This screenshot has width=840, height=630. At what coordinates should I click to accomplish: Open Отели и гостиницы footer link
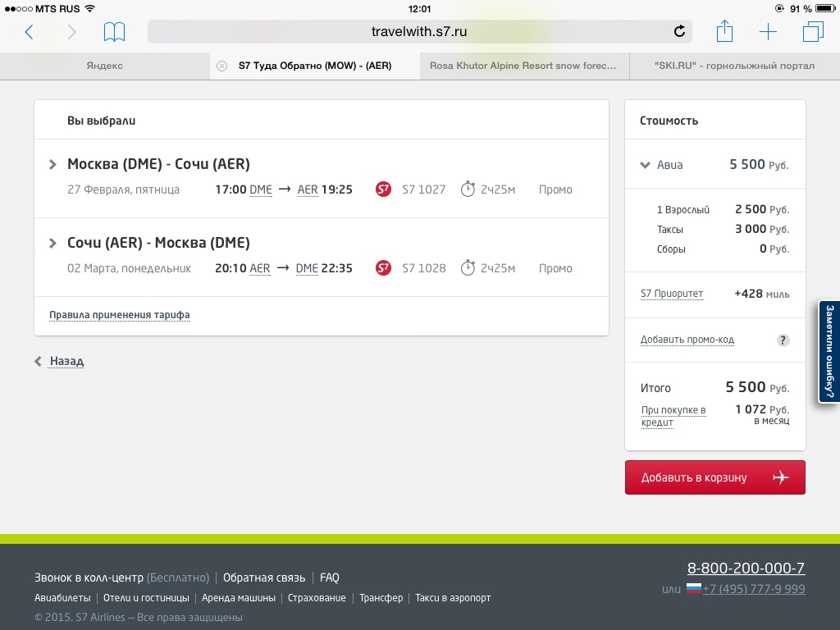click(x=146, y=598)
